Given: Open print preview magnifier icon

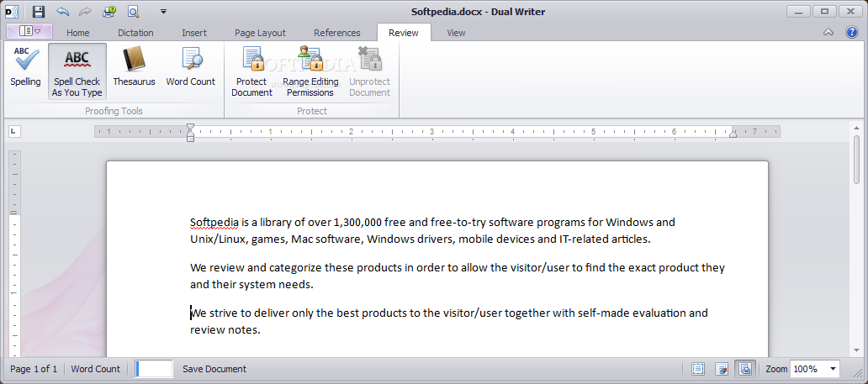Looking at the screenshot, I should 133,11.
